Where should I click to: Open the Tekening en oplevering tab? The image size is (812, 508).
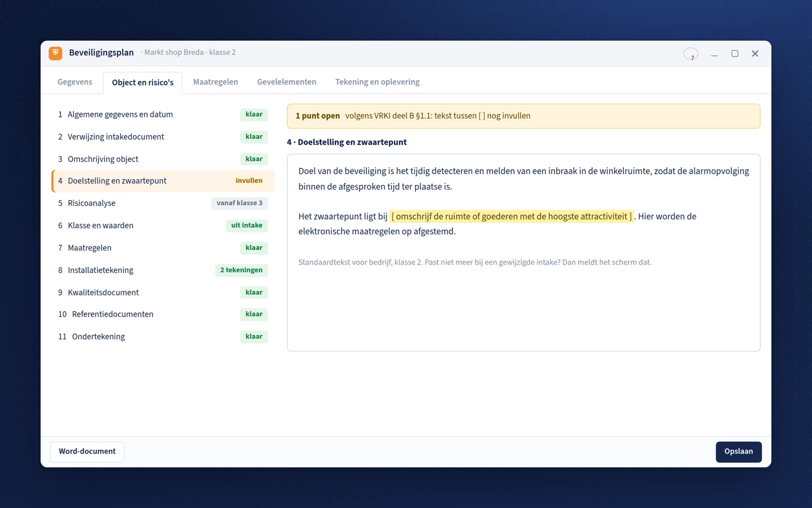click(378, 82)
